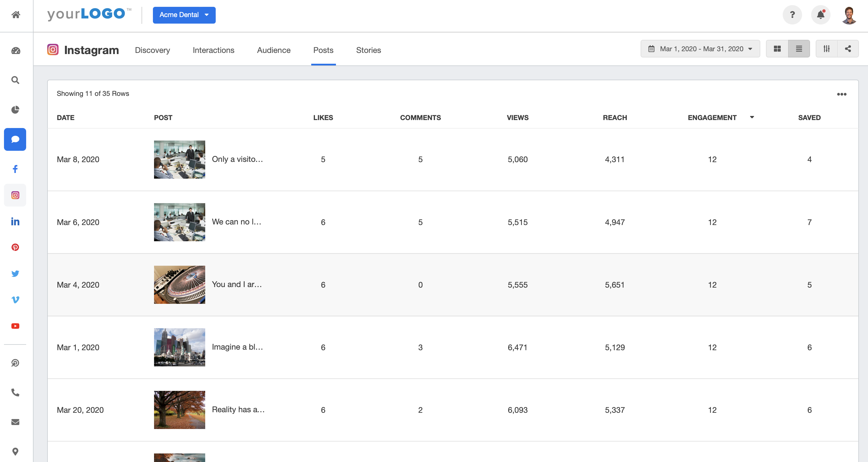Select the 5,060 views cell
Screen dimensions: 868x462
(518, 160)
